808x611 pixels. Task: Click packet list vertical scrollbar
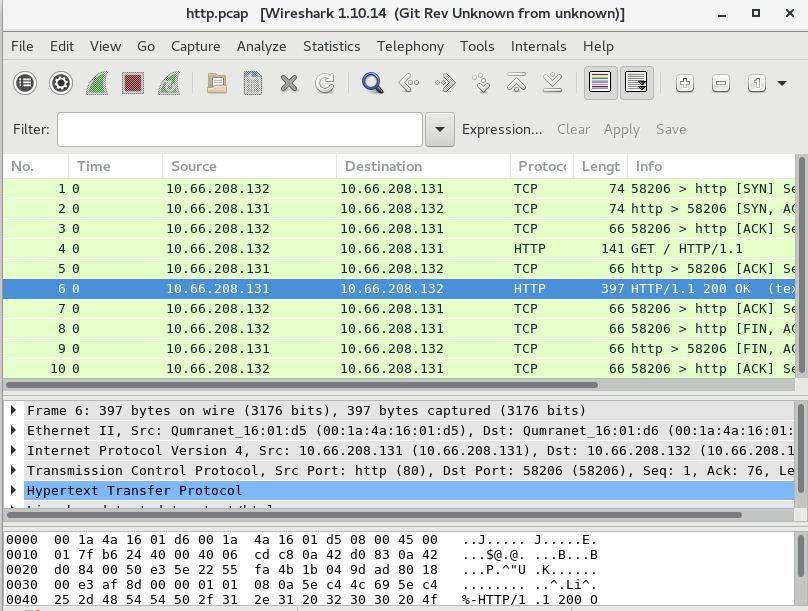pos(801,263)
